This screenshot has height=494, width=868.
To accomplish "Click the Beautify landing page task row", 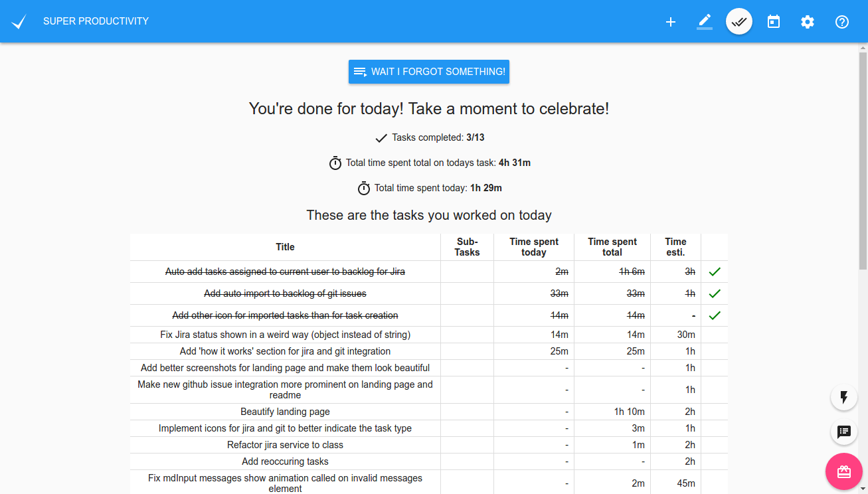I will click(285, 412).
